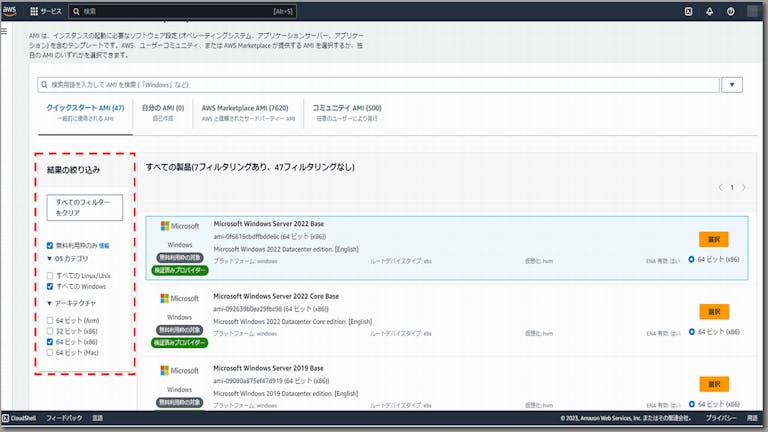Click the clear all filters button
This screenshot has width=768, height=432.
(x=85, y=208)
